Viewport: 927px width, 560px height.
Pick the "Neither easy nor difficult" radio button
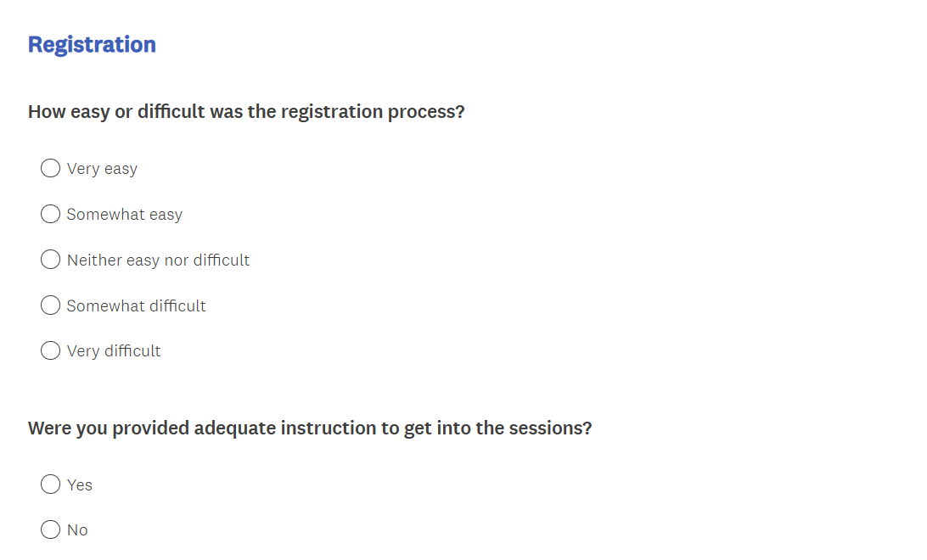coord(51,260)
